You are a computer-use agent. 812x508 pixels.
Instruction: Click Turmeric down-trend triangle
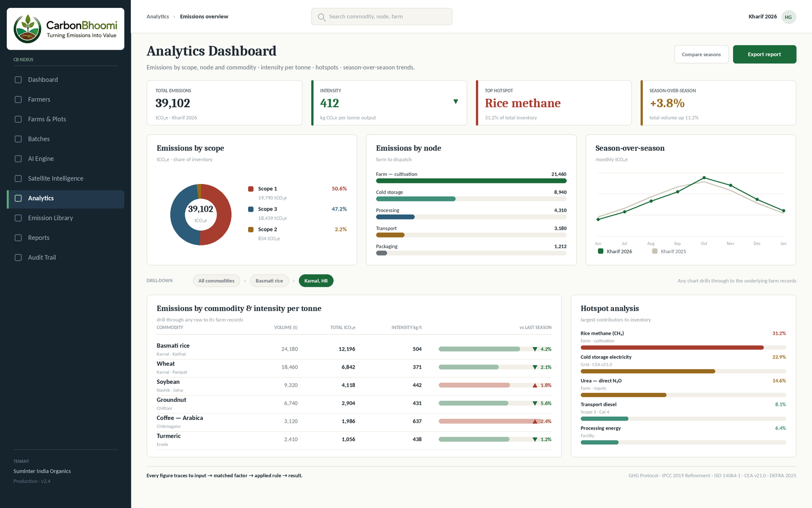535,439
